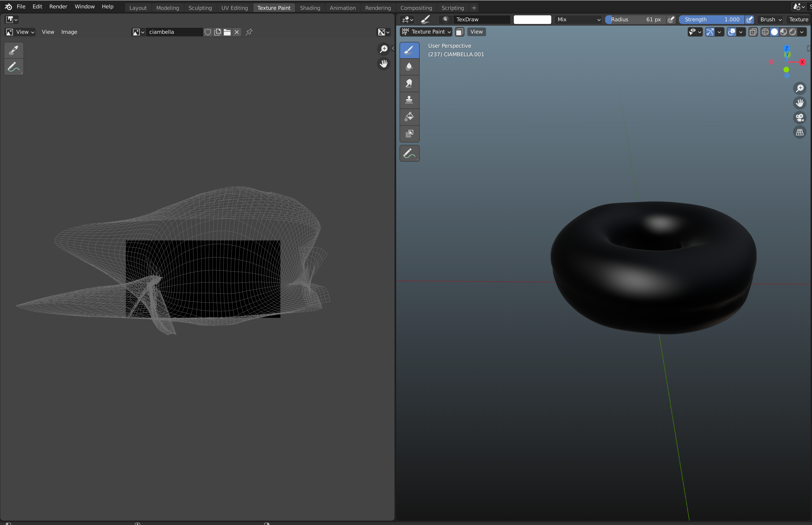The image size is (812, 525).
Task: Open the Help menu
Action: (107, 6)
